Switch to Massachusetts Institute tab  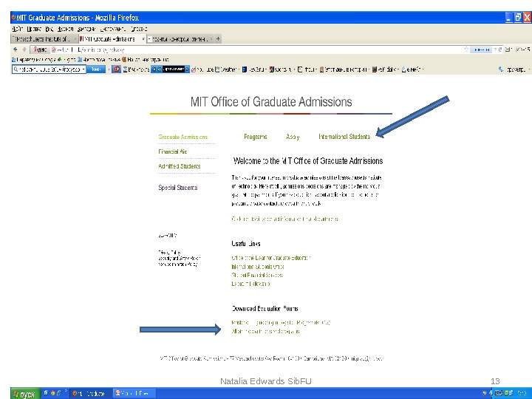click(x=43, y=39)
